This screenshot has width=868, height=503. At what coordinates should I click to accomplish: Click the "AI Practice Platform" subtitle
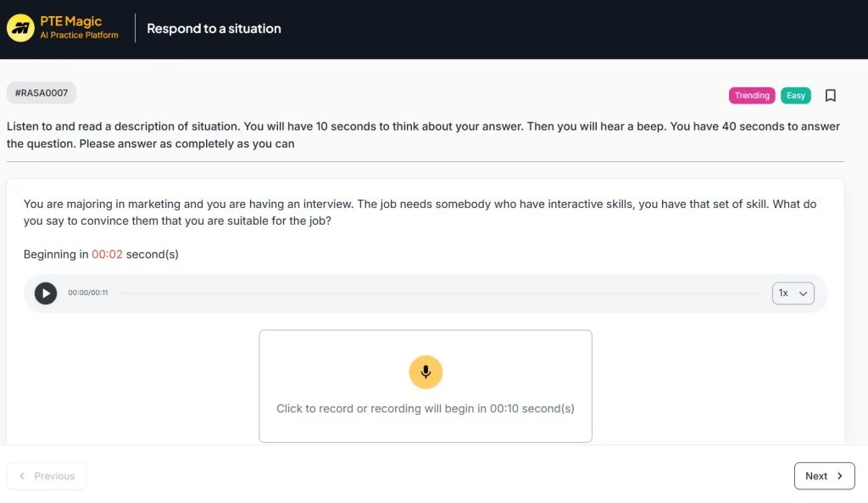tap(79, 36)
